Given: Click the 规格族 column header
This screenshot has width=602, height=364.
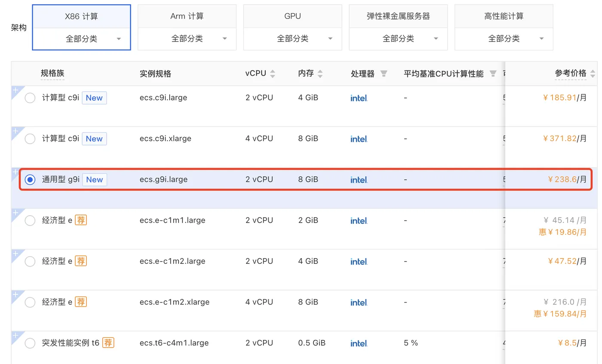Looking at the screenshot, I should 52,73.
